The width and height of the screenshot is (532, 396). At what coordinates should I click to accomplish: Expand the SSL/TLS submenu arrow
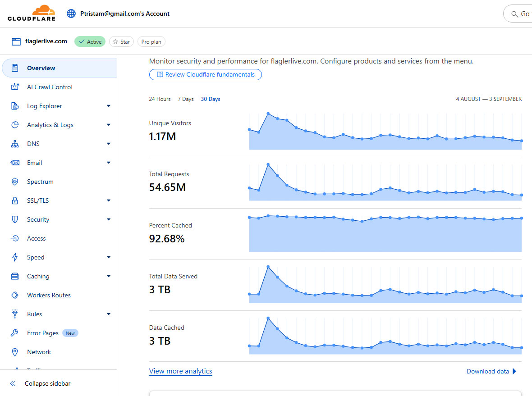pos(109,200)
